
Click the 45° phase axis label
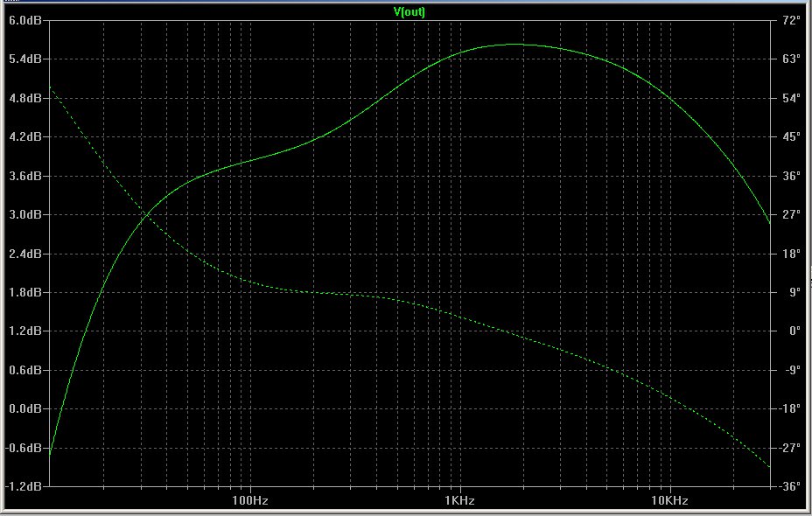click(792, 136)
